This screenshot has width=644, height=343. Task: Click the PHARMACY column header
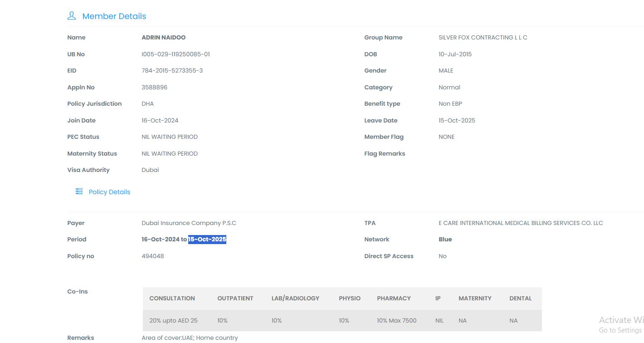(x=394, y=299)
